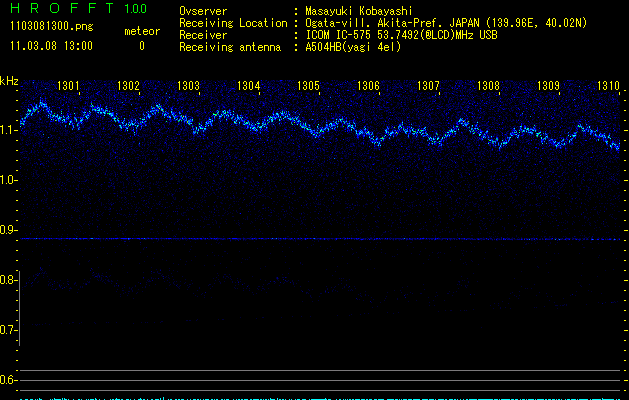Click the 1310 time marker

pyautogui.click(x=608, y=87)
